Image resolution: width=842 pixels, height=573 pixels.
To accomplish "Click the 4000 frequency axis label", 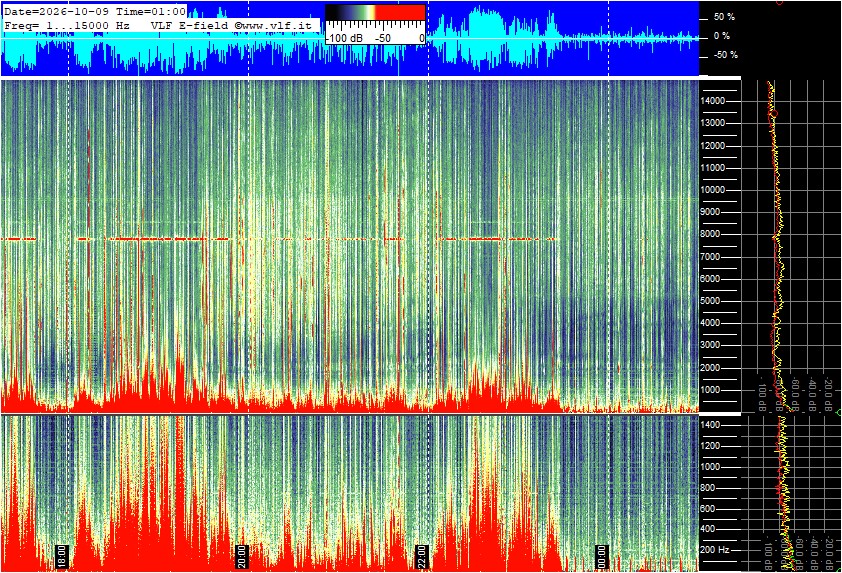I will (x=711, y=323).
